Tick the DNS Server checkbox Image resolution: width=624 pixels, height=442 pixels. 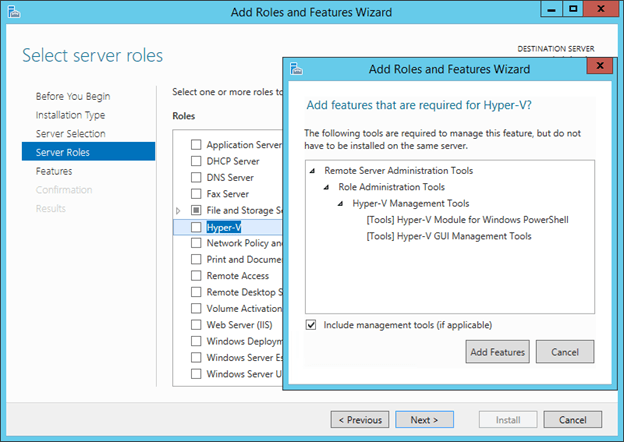point(196,178)
